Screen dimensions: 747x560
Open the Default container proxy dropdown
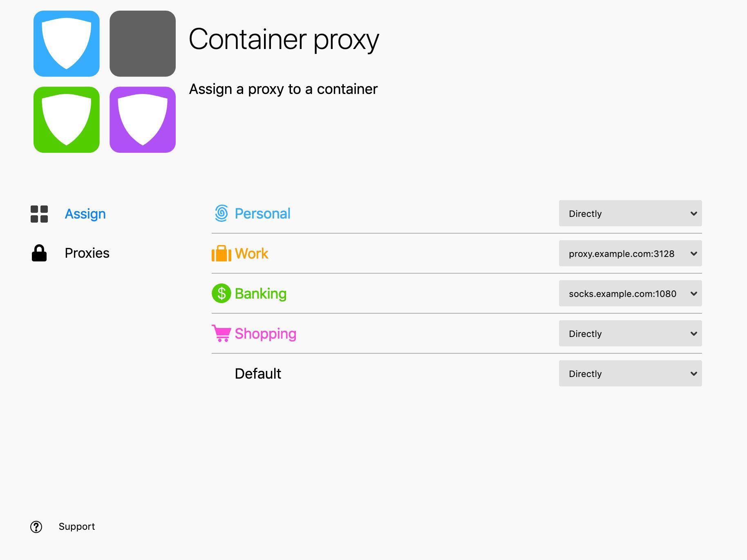630,373
